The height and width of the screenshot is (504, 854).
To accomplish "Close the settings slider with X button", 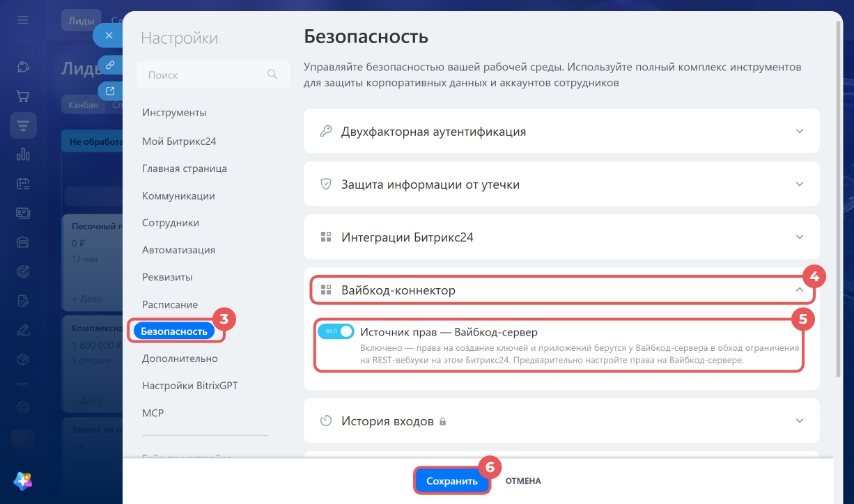I will pos(109,35).
